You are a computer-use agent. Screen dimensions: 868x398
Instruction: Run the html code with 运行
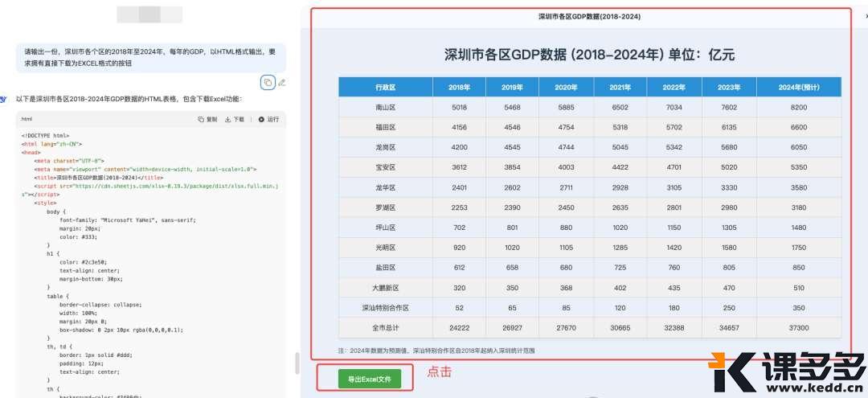pyautogui.click(x=268, y=119)
